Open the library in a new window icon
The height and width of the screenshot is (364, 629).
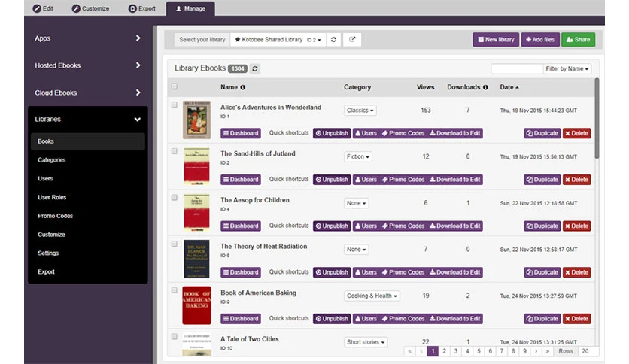coord(352,39)
